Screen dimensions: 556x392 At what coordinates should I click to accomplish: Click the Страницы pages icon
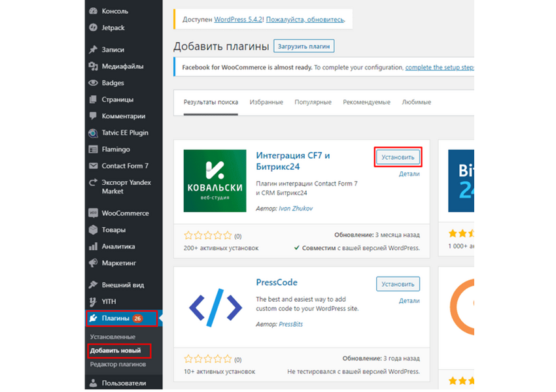click(93, 99)
